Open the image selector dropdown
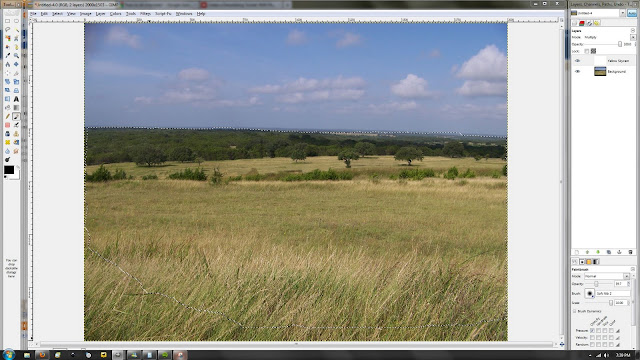Viewport: 640px width, 360px height. (622, 13)
